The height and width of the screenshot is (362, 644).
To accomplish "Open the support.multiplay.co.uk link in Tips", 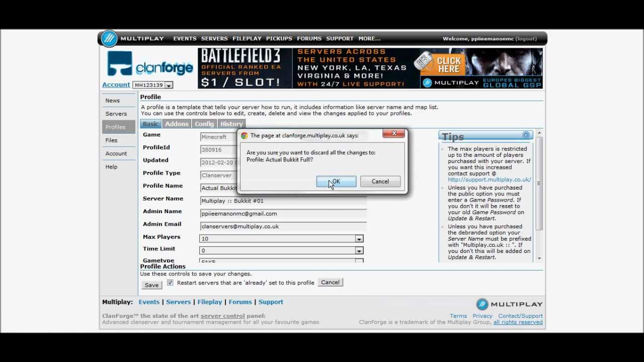I will pyautogui.click(x=490, y=179).
